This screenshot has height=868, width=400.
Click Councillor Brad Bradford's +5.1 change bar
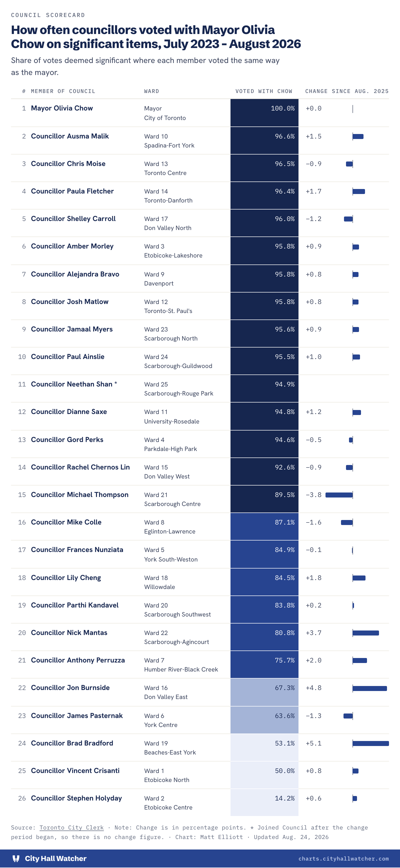click(x=371, y=743)
